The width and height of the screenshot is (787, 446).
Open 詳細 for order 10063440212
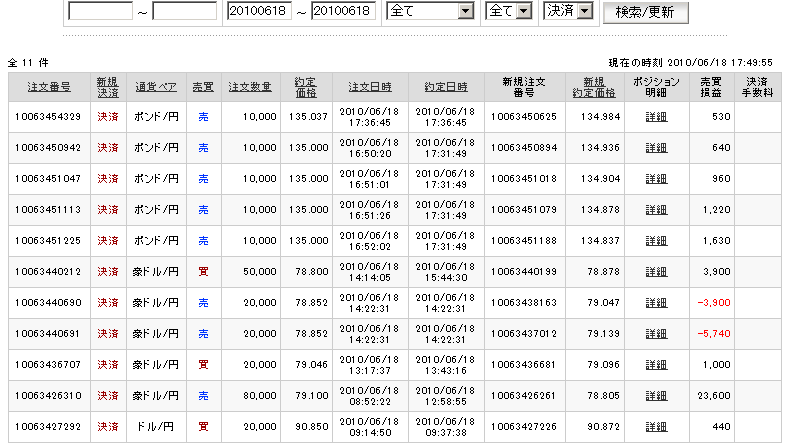point(656,272)
